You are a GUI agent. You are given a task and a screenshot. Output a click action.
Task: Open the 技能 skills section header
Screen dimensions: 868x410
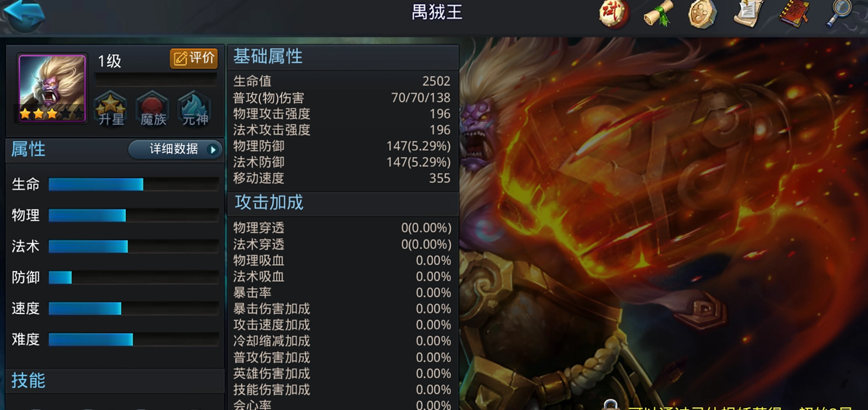29,381
